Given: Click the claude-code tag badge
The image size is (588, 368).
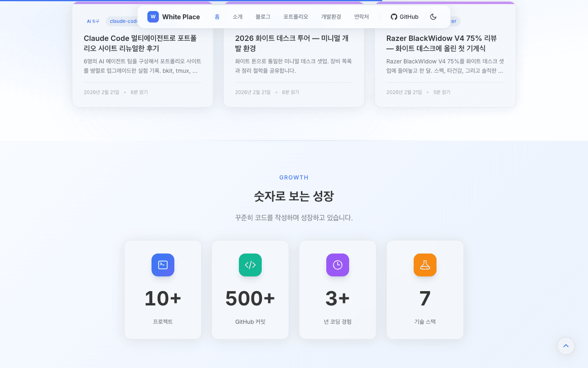Looking at the screenshot, I should point(124,21).
